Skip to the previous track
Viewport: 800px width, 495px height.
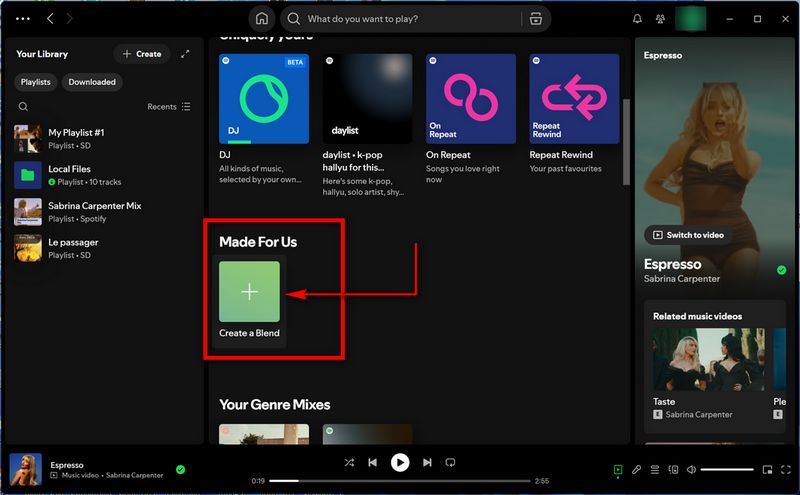pos(372,462)
